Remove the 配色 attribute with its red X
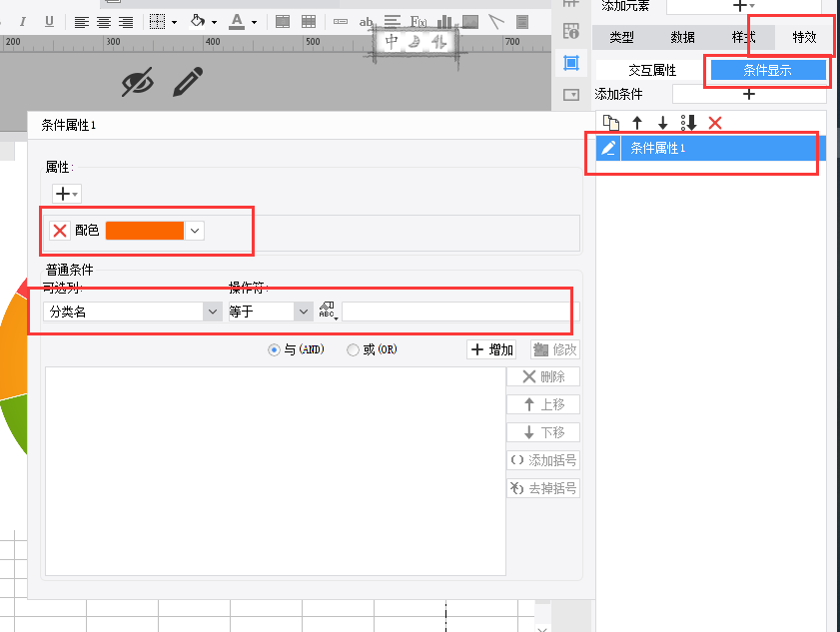The height and width of the screenshot is (632, 840). pos(60,231)
